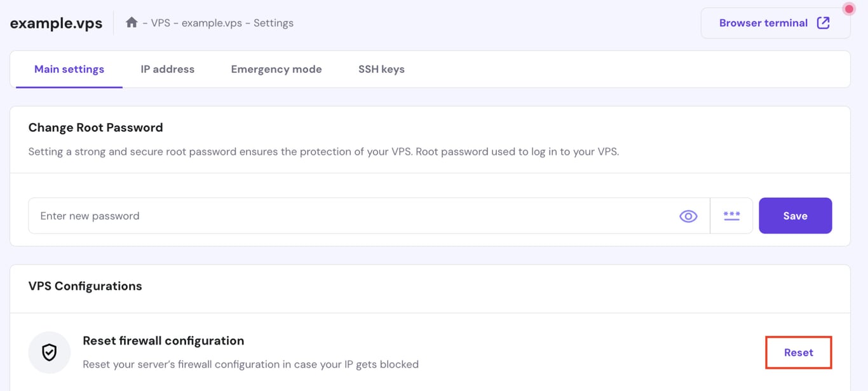The width and height of the screenshot is (868, 391).
Task: Click example.vps in the breadcrumb trail
Action: tap(212, 23)
